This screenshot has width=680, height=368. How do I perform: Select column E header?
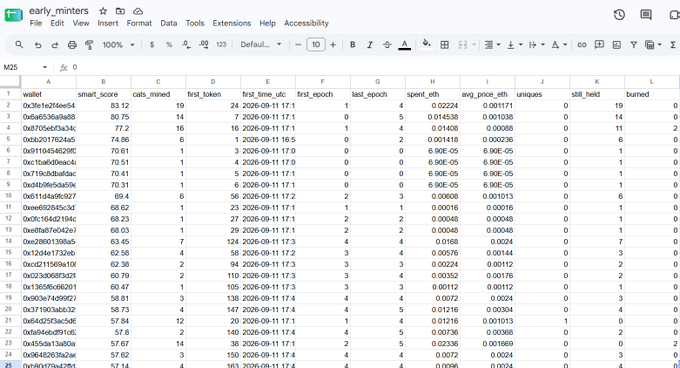tap(268, 81)
